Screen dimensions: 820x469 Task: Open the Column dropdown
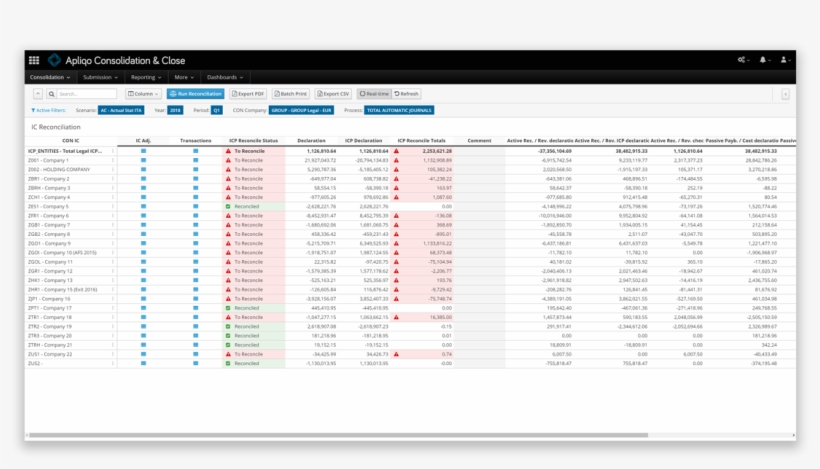click(143, 94)
